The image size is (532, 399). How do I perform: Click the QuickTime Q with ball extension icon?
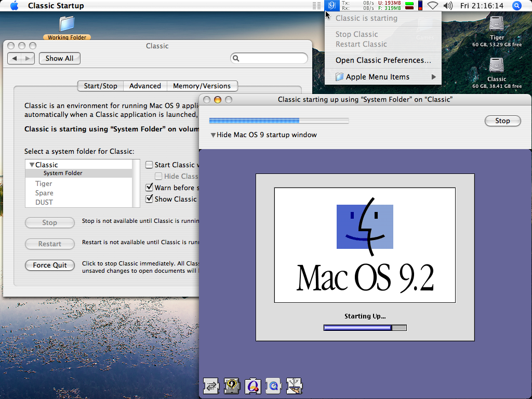pos(253,386)
